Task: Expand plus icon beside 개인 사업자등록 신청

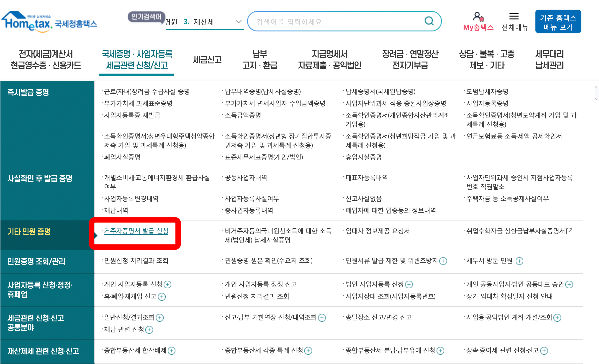Action: coord(167,285)
